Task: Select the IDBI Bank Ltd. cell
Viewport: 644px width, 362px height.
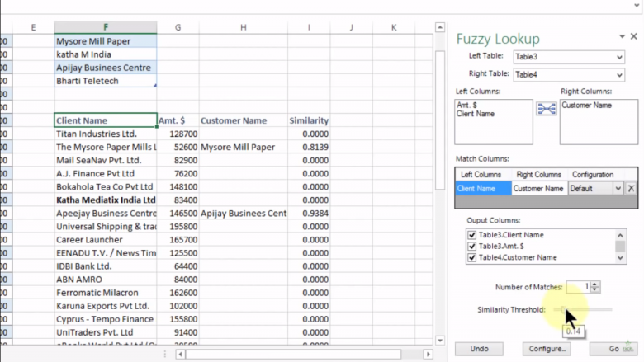Action: pos(106,266)
